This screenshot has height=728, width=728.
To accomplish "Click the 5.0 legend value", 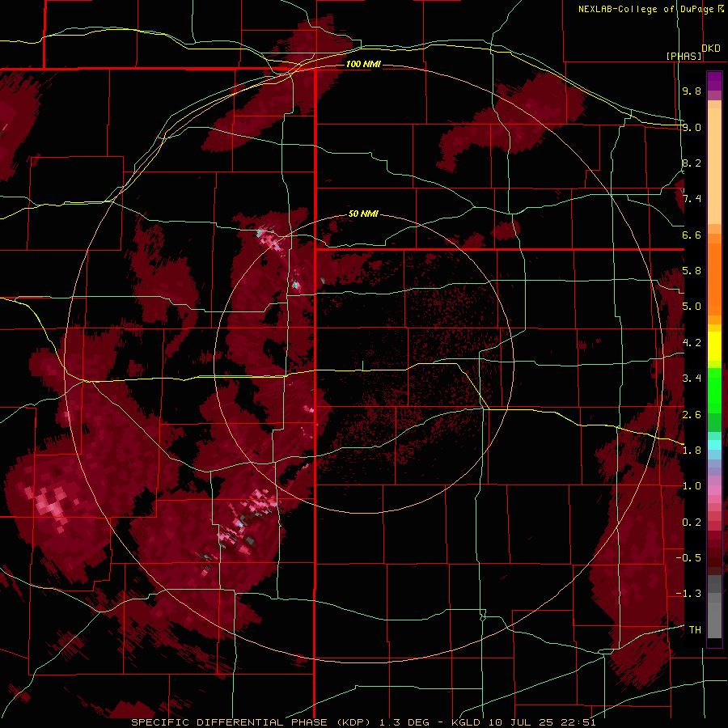I will [692, 307].
